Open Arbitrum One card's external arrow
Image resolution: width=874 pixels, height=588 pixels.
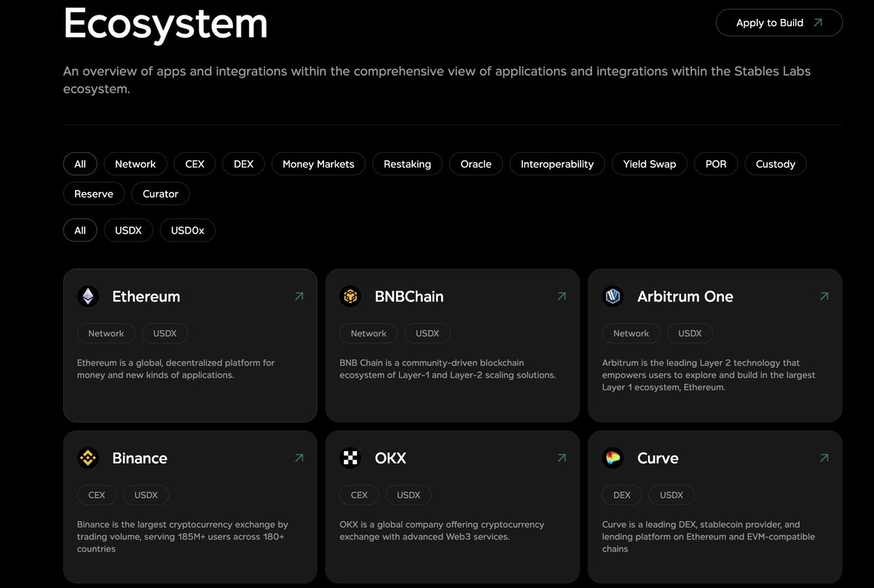(x=824, y=296)
